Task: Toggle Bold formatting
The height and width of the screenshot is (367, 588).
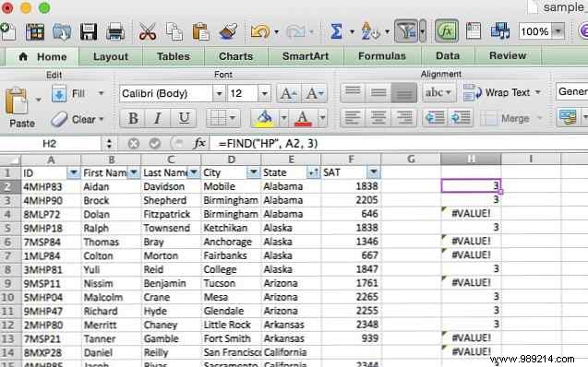Action: (133, 118)
